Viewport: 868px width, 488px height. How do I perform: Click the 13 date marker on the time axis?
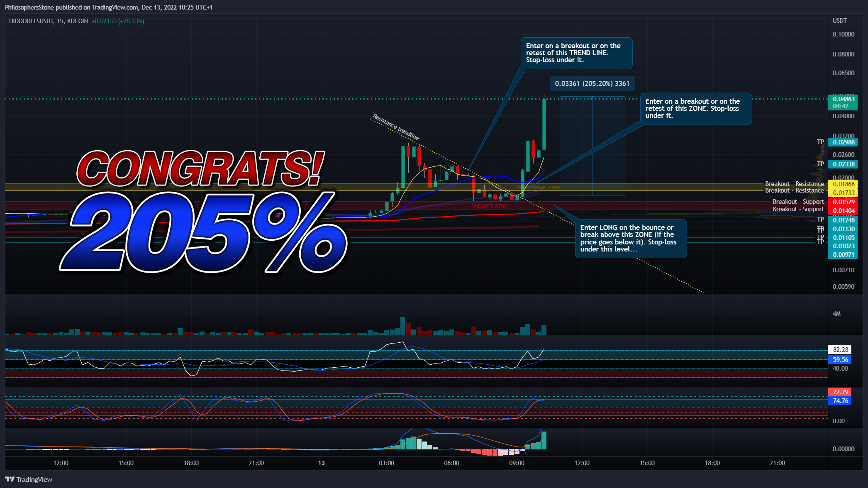pyautogui.click(x=322, y=463)
